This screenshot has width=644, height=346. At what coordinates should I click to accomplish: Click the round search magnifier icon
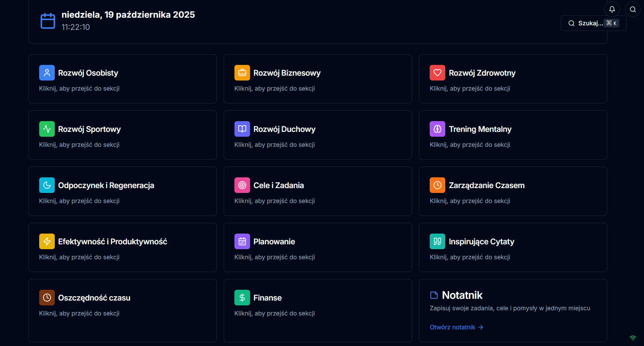tap(633, 9)
